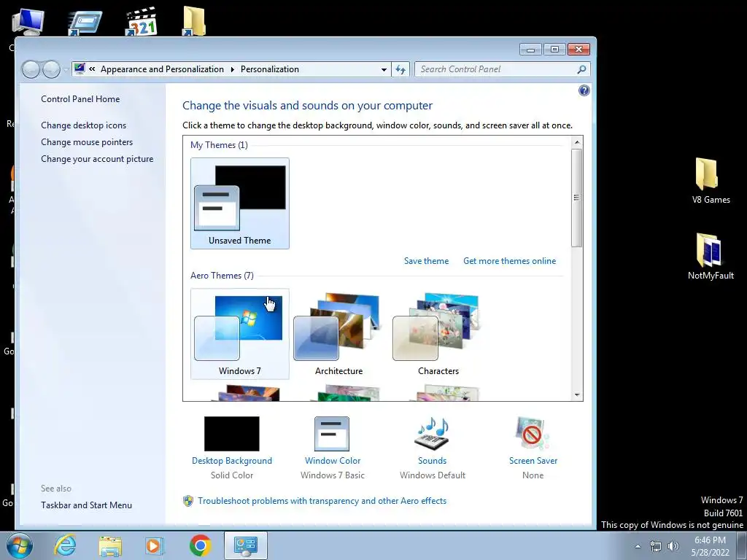Screen dimensions: 747x560
Task: Click the taskbar clock and date
Action: [x=710, y=546]
